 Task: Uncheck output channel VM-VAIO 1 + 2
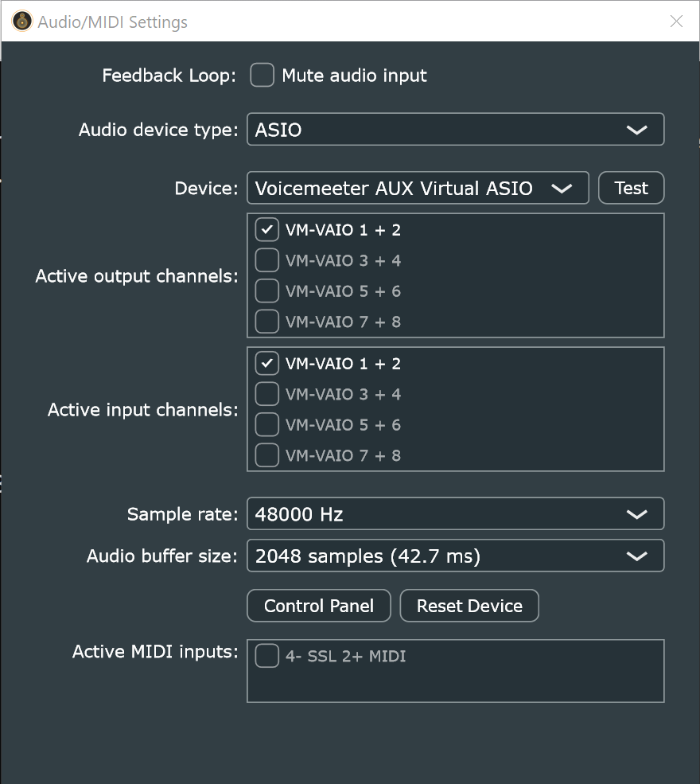[266, 229]
